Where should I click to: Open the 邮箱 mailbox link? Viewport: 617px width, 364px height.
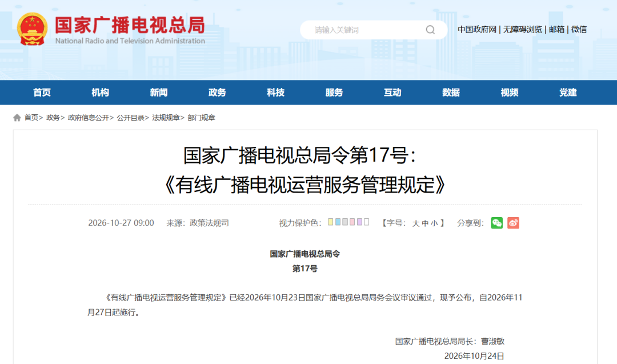click(x=557, y=30)
